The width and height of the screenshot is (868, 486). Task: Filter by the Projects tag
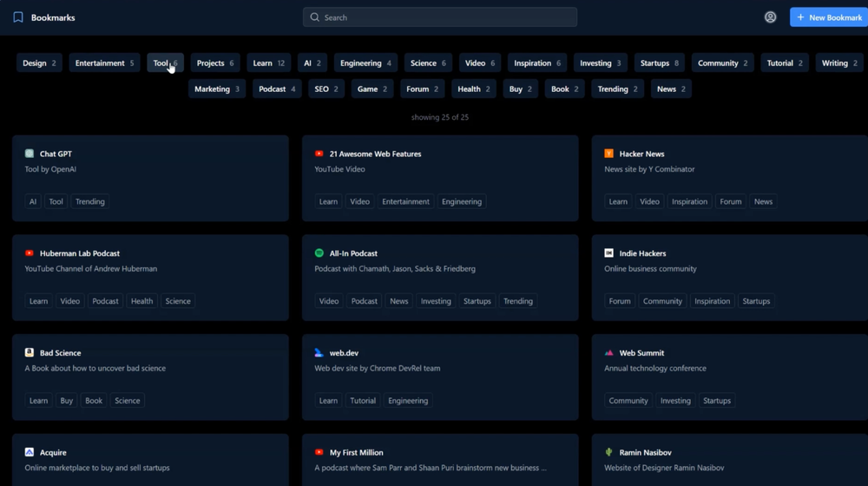215,63
